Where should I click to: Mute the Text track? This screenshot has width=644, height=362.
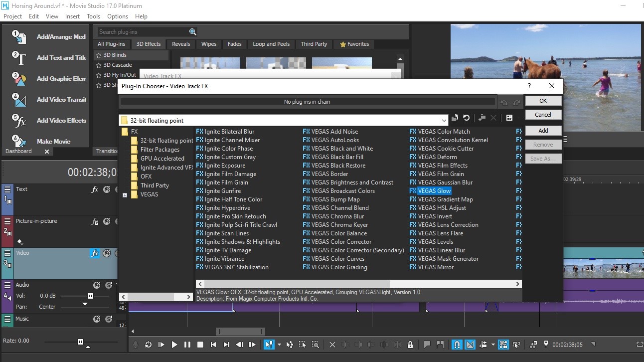tap(107, 189)
